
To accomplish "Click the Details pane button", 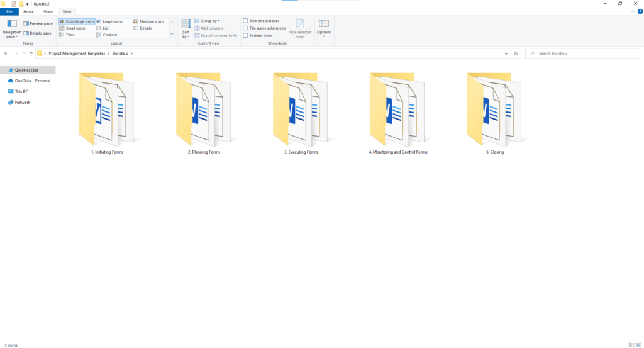I will point(38,33).
